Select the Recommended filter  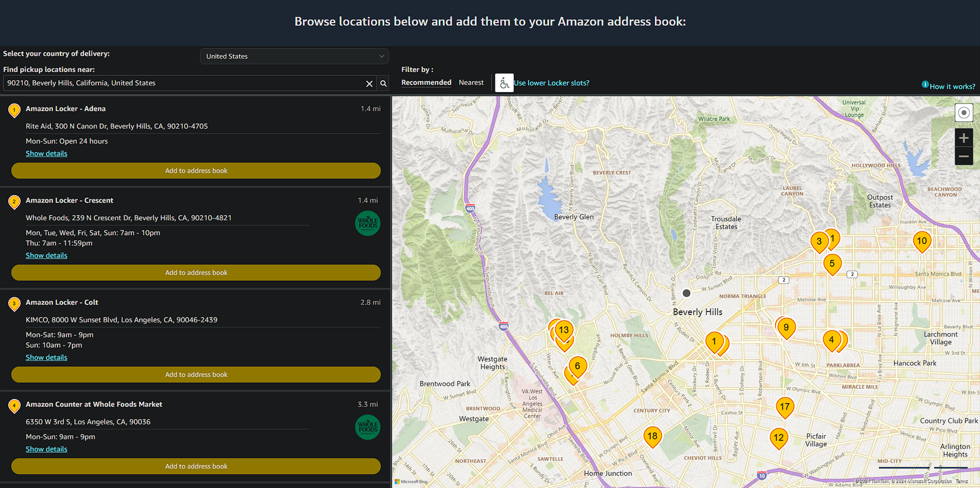426,83
